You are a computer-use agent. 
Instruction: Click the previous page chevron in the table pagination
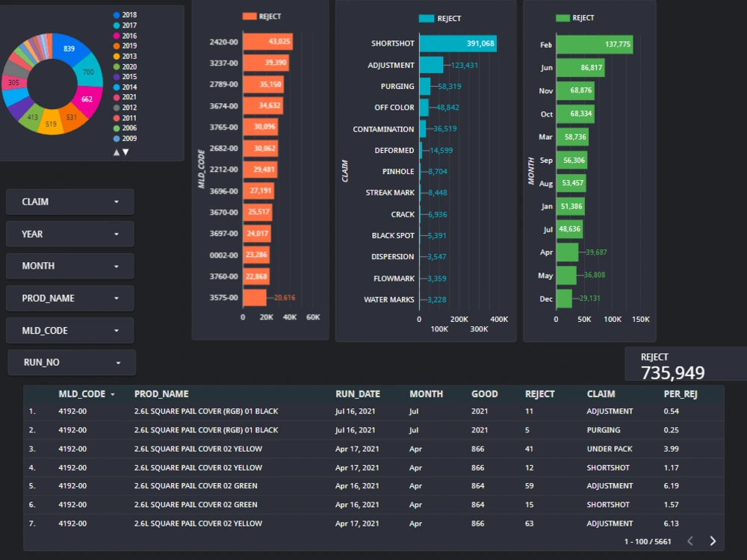(689, 541)
